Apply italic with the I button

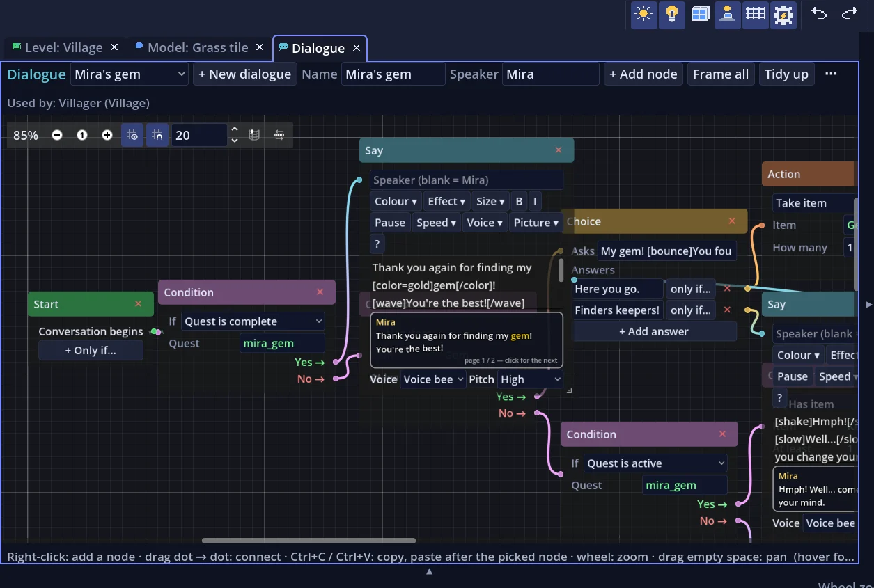click(535, 202)
